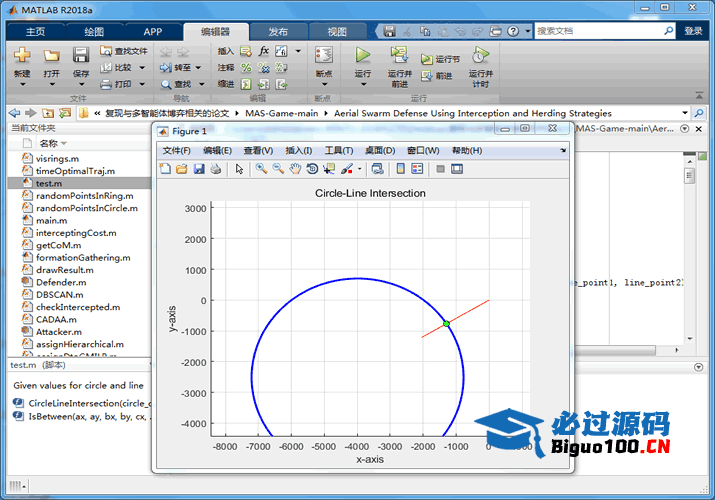Click New Figure icon in Figure 1 toolbar

[165, 169]
